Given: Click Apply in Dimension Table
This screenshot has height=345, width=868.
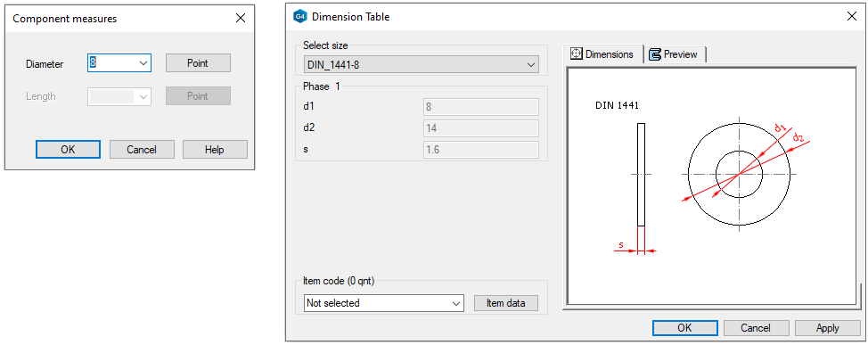Looking at the screenshot, I should pos(828,328).
